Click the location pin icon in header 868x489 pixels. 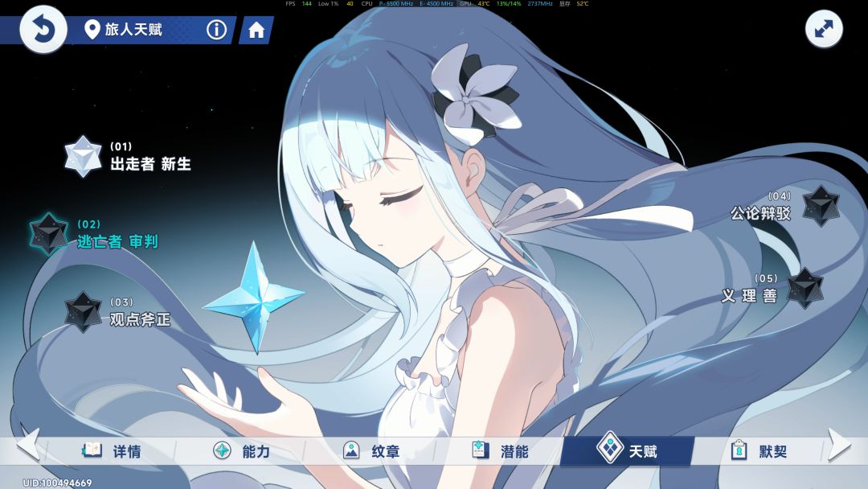click(92, 29)
